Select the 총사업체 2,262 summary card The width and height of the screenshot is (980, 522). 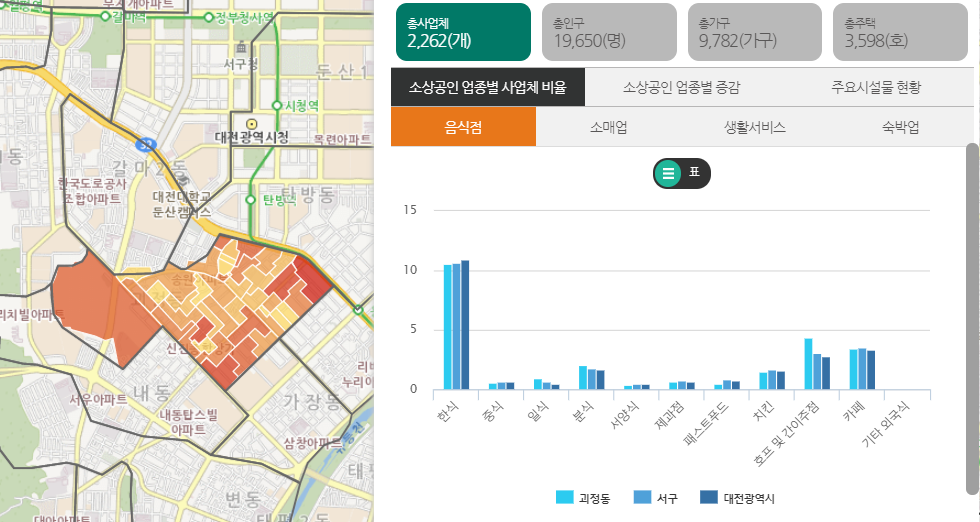pyautogui.click(x=463, y=32)
